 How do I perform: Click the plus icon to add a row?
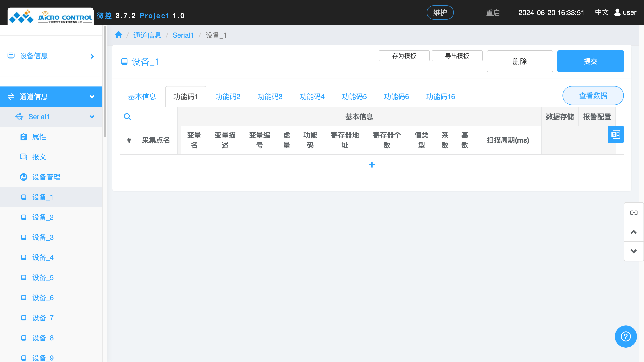372,165
